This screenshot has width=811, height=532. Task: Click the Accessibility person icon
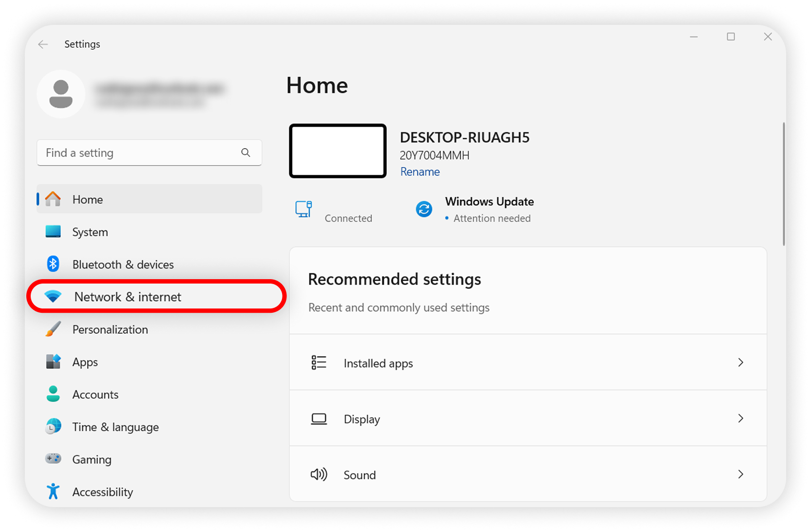click(x=53, y=491)
